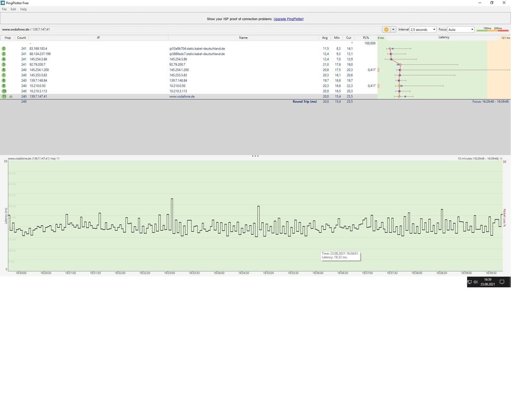Select the green hop 6 circle icon

click(x=4, y=70)
